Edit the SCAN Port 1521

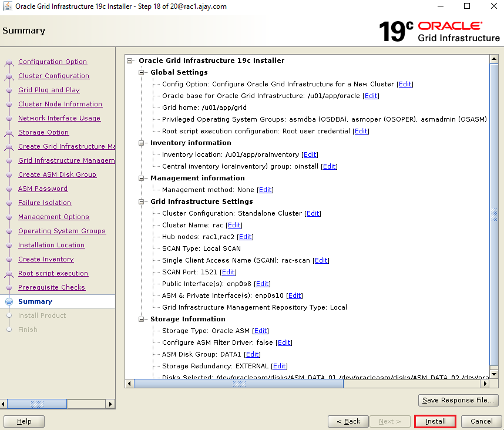click(x=229, y=272)
